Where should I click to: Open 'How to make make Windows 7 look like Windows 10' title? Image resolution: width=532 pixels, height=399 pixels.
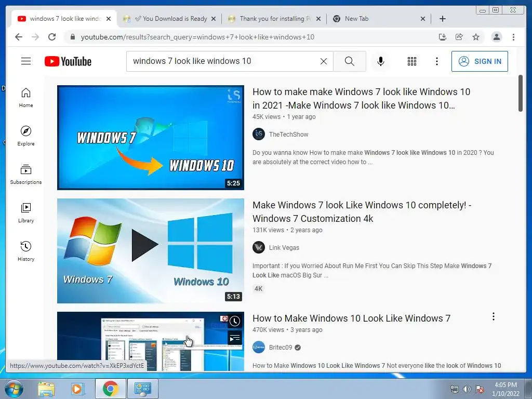[362, 98]
